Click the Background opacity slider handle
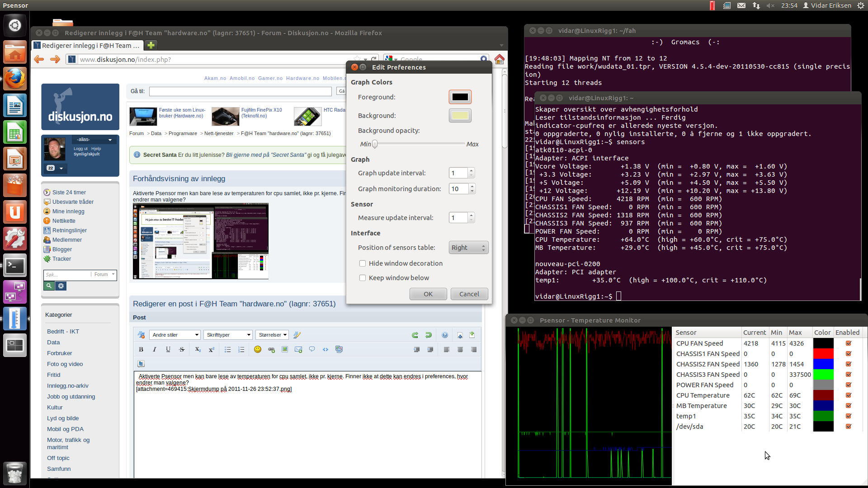The height and width of the screenshot is (488, 868). (375, 144)
